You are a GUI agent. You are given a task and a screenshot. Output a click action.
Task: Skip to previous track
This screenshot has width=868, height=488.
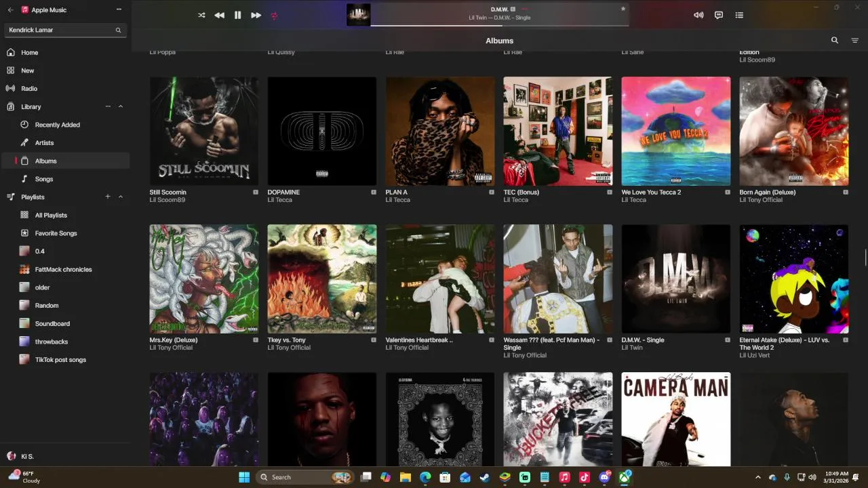point(219,15)
